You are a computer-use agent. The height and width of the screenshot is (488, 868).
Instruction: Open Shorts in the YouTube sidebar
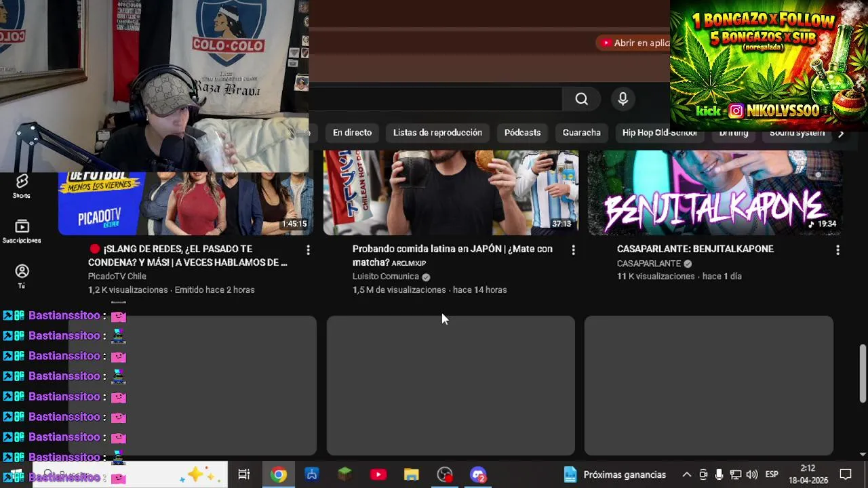[x=22, y=186]
